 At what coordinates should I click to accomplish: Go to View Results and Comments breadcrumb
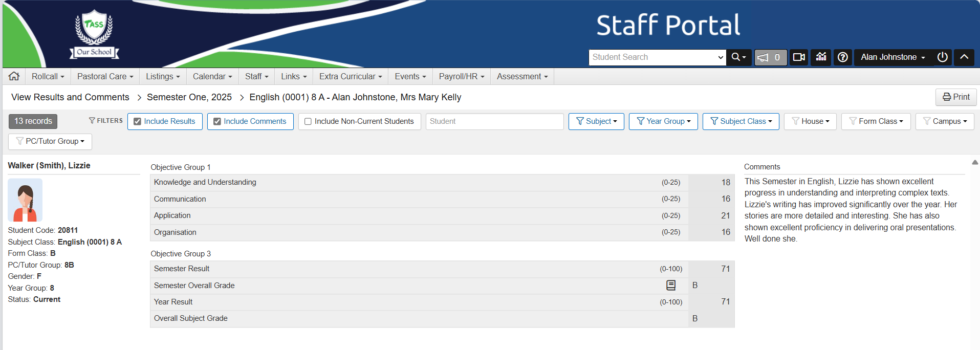click(x=70, y=97)
